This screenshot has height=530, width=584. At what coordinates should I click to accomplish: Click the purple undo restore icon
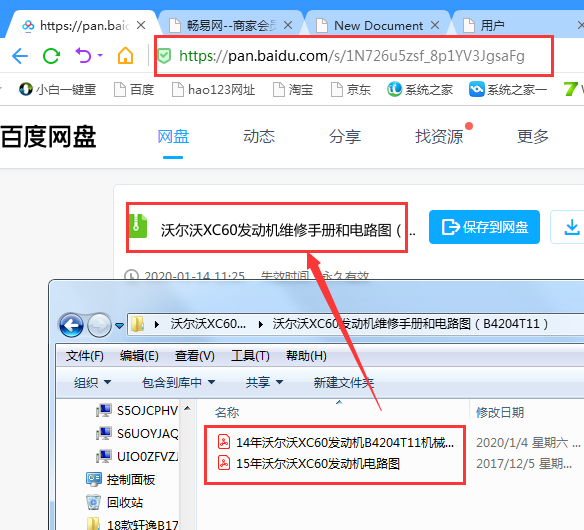pyautogui.click(x=83, y=55)
